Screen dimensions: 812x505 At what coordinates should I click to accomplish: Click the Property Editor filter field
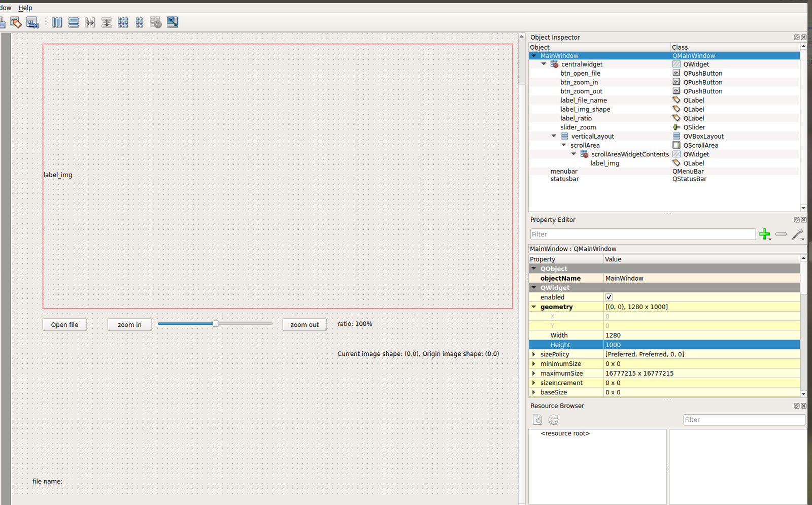click(x=642, y=234)
